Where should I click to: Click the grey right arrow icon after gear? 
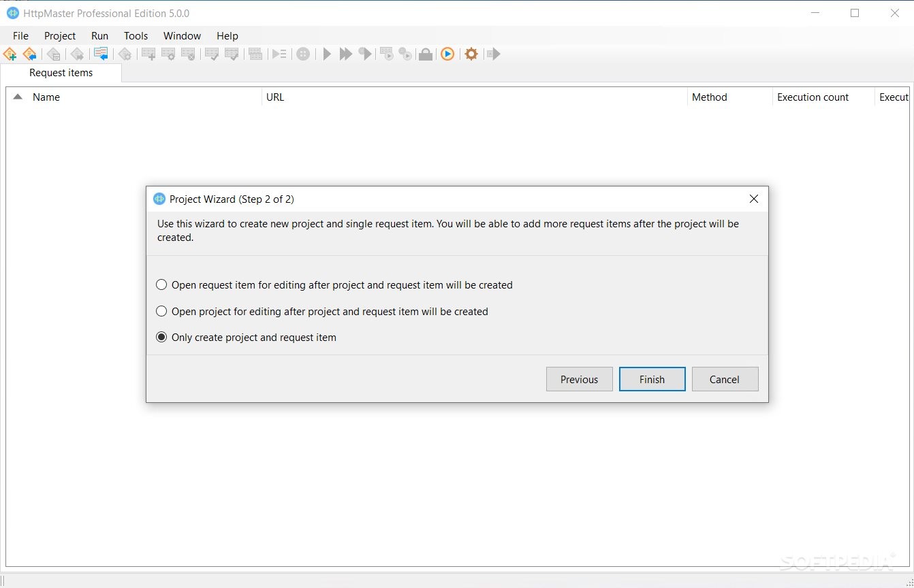(494, 54)
